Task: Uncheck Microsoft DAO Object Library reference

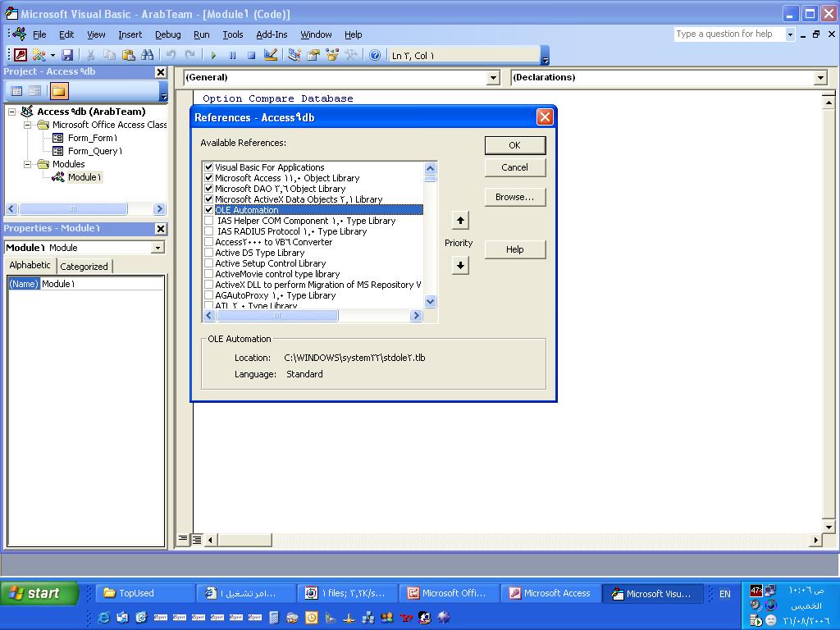Action: coord(209,189)
